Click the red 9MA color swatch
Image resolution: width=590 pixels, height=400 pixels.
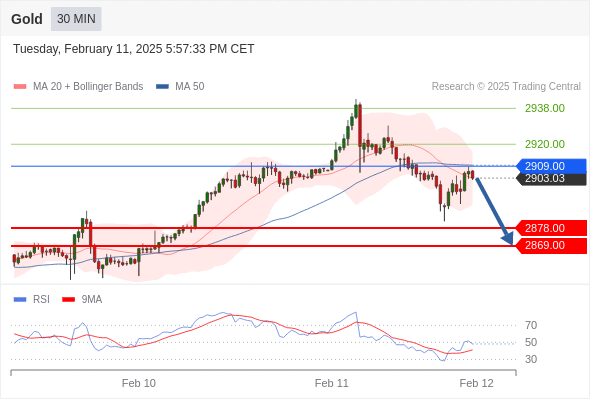[68, 300]
